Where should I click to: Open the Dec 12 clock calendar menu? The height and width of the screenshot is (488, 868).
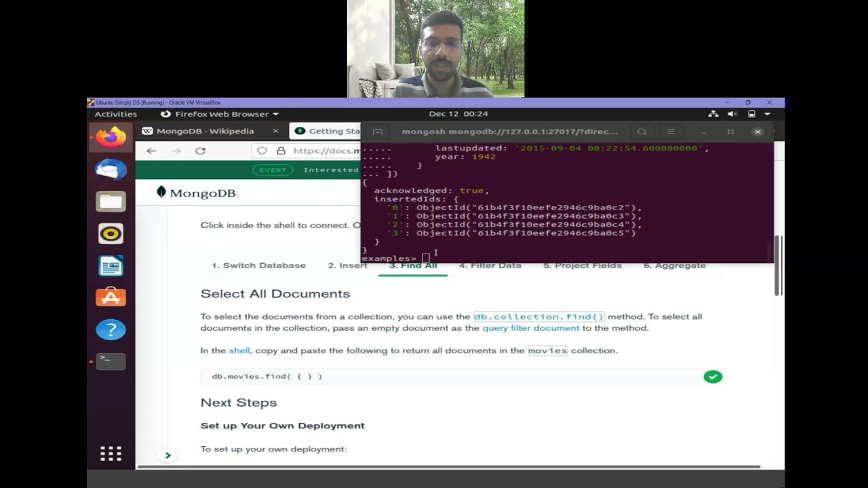pyautogui.click(x=458, y=114)
